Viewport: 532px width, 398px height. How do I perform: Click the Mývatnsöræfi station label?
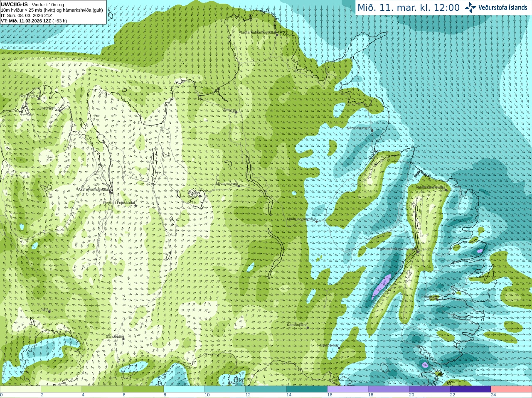tap(227, 183)
